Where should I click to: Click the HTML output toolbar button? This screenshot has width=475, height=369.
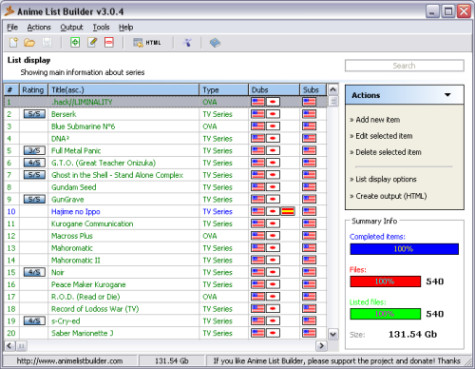pyautogui.click(x=147, y=43)
